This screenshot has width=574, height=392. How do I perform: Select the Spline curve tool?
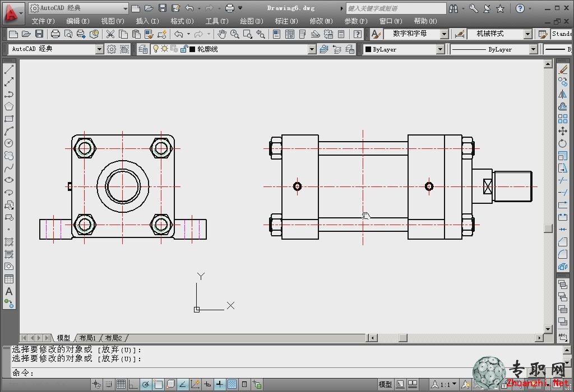click(9, 168)
